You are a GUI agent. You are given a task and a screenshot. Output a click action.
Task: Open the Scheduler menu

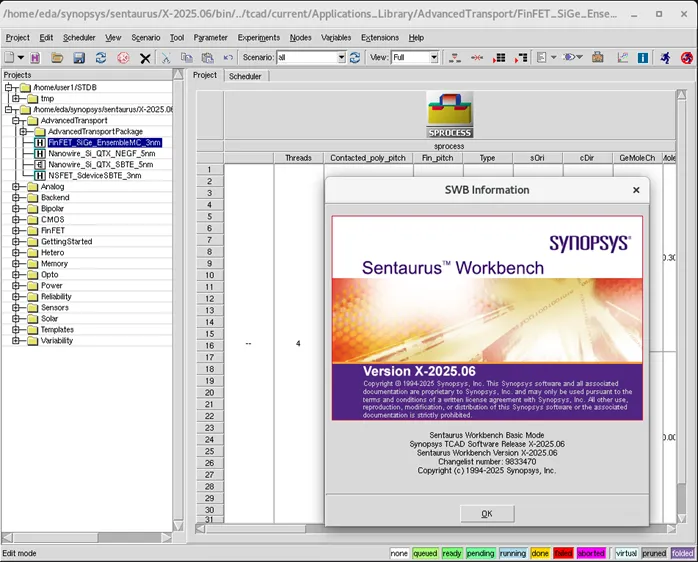click(x=79, y=38)
